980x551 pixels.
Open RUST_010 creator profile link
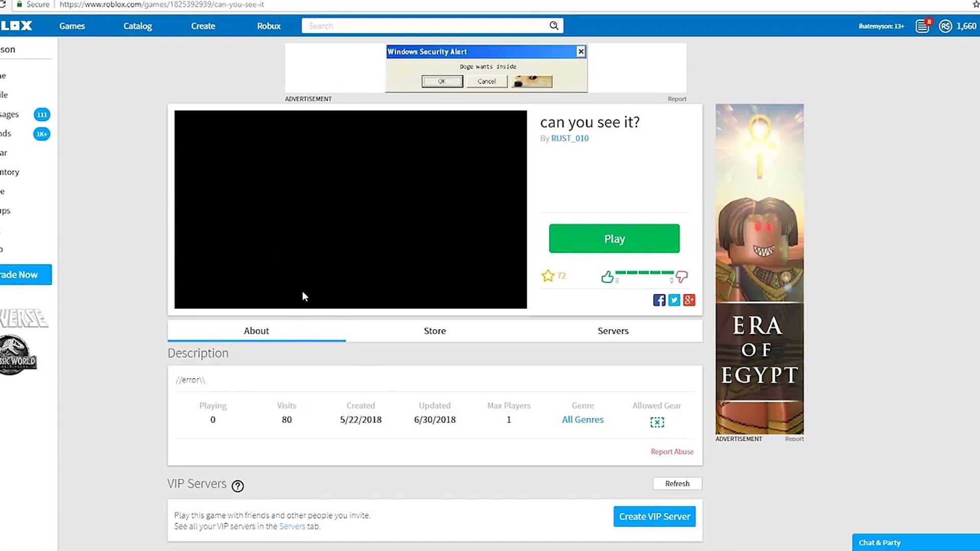[x=570, y=138]
